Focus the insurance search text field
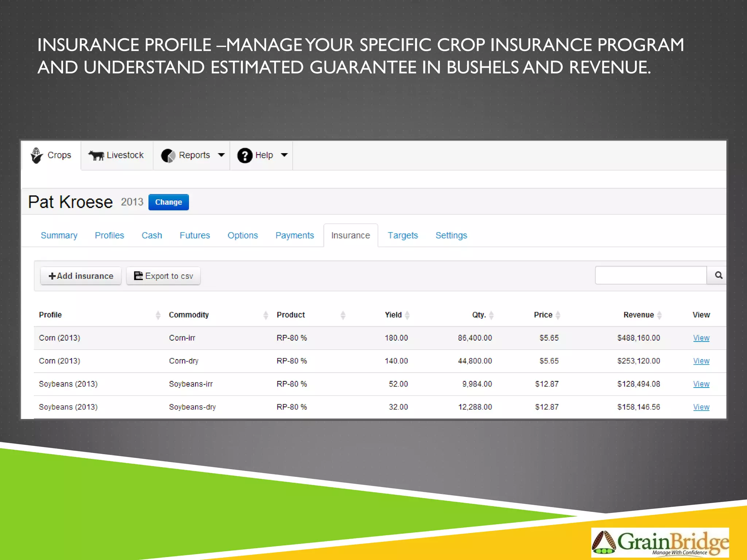 point(650,275)
